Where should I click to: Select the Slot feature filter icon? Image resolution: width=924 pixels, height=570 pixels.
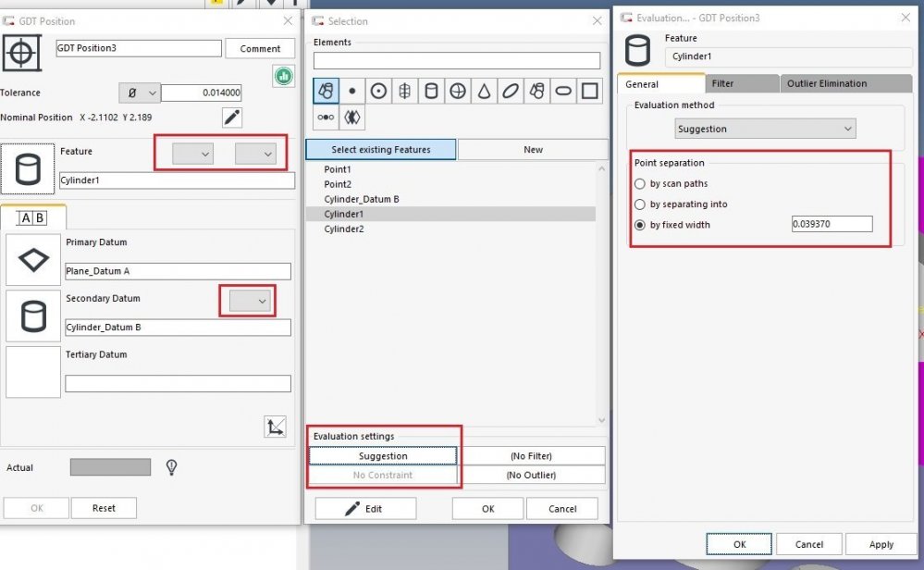coord(563,91)
